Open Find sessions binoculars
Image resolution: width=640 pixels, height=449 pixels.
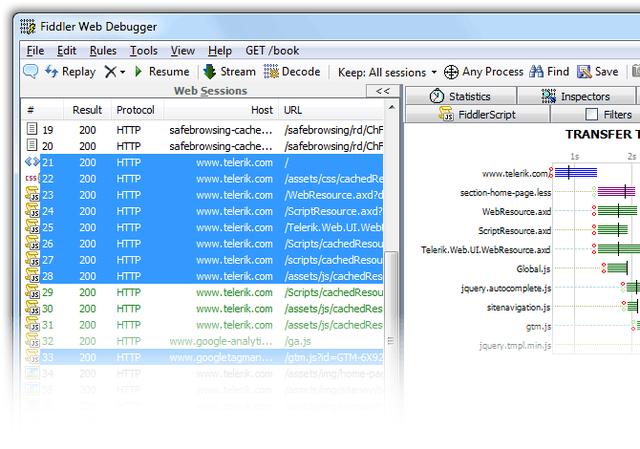pos(536,71)
